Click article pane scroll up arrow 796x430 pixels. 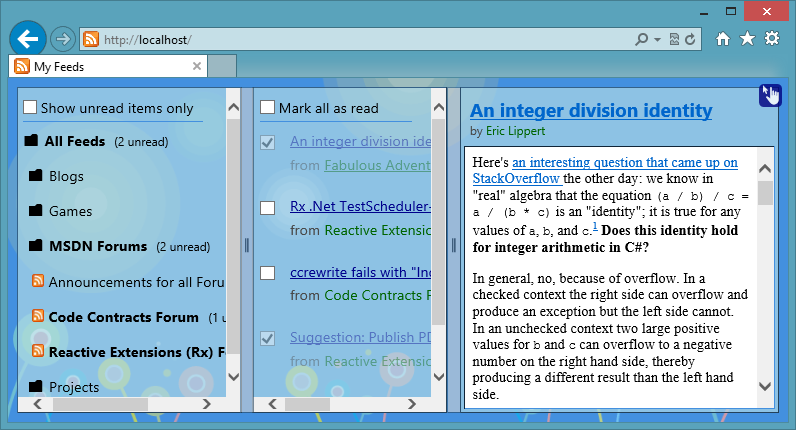[765, 169]
